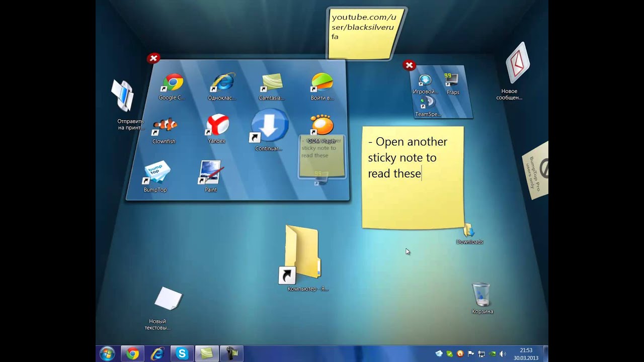
Task: Click the Action Center flag tray icon
Action: 471,354
